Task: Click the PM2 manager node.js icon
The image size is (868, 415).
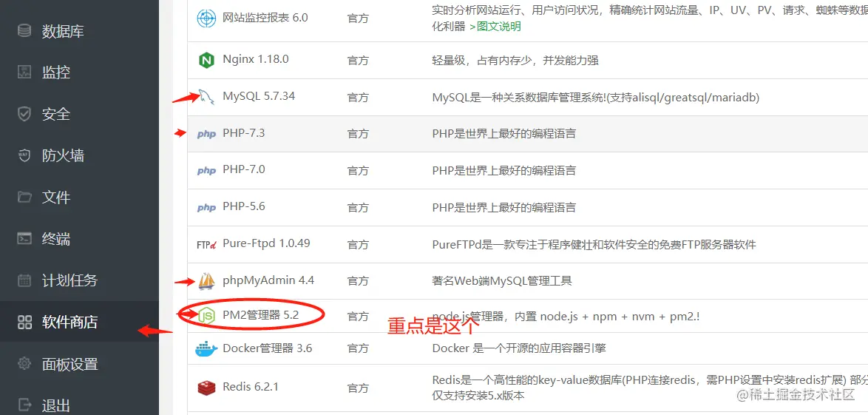Action: pos(206,316)
